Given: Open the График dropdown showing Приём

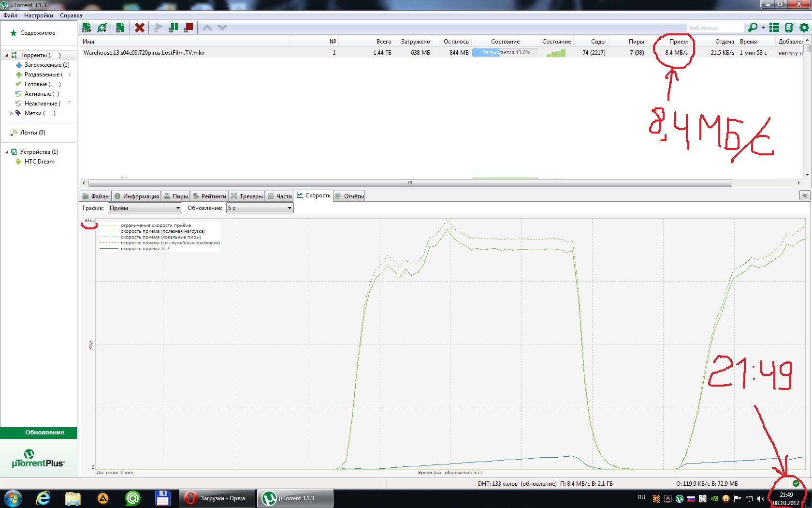Looking at the screenshot, I should (145, 208).
